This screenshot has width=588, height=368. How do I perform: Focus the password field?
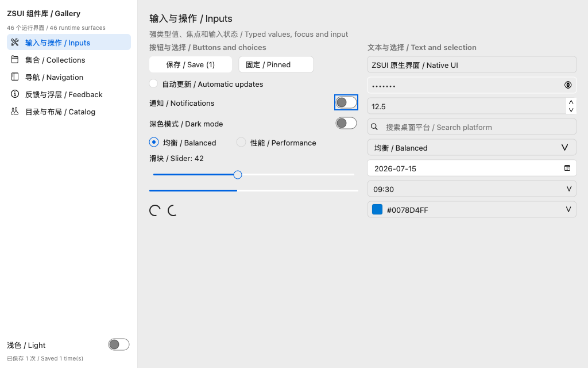[x=472, y=85]
